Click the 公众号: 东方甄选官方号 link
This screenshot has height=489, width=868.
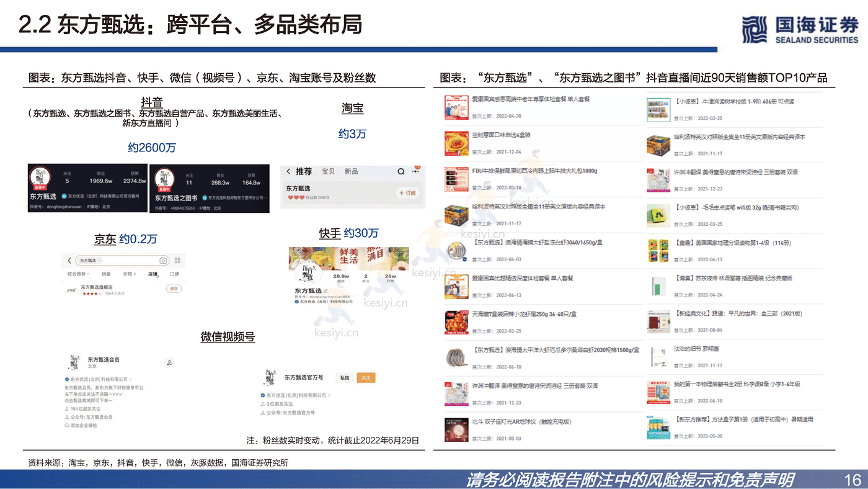(288, 412)
